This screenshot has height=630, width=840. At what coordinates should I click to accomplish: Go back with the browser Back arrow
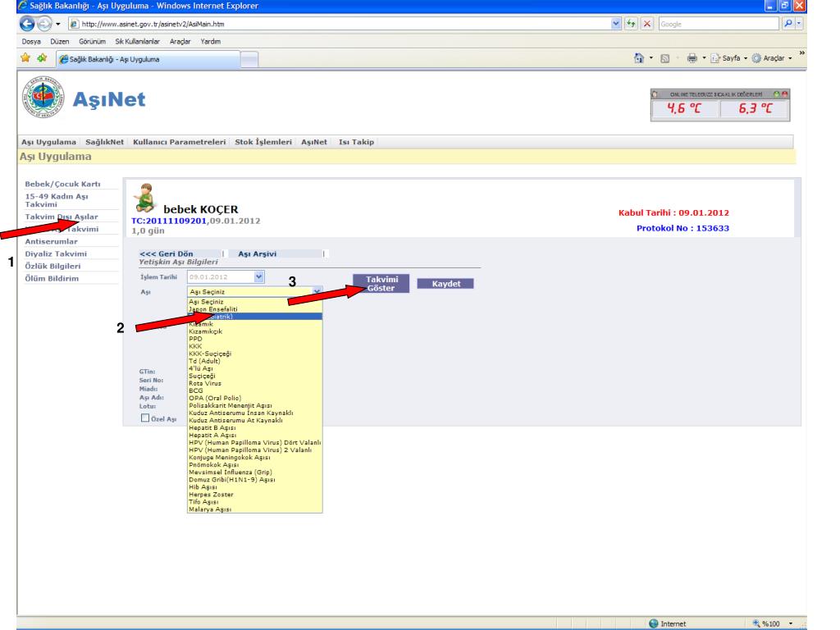coord(27,24)
